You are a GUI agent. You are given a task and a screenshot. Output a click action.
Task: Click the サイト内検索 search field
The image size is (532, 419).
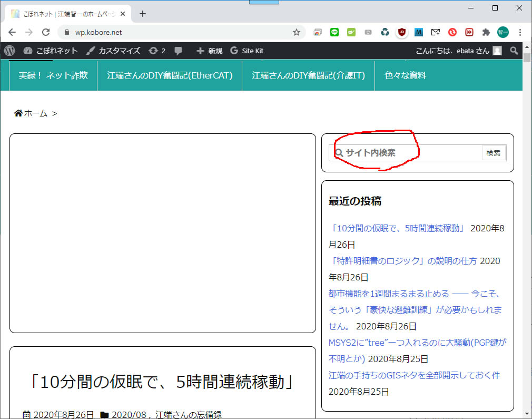click(408, 153)
